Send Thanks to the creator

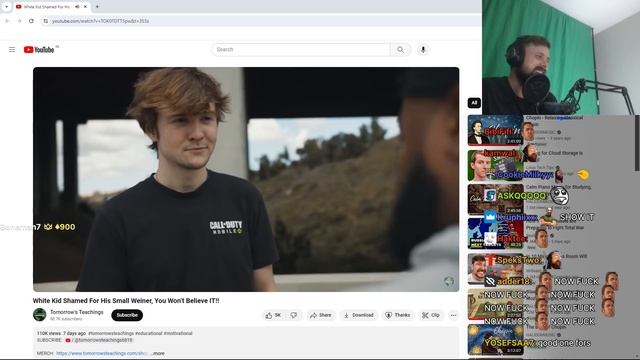[x=398, y=315]
